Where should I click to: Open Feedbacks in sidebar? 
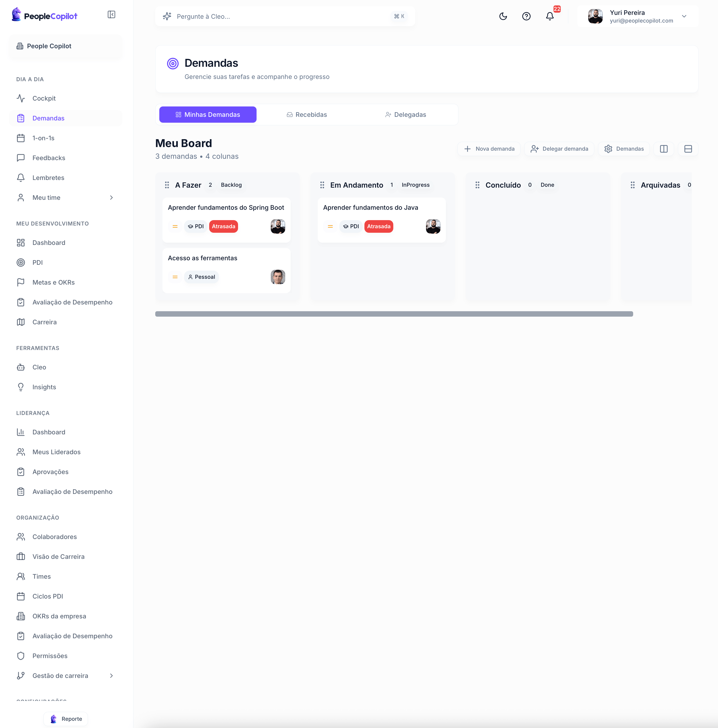coord(66,158)
